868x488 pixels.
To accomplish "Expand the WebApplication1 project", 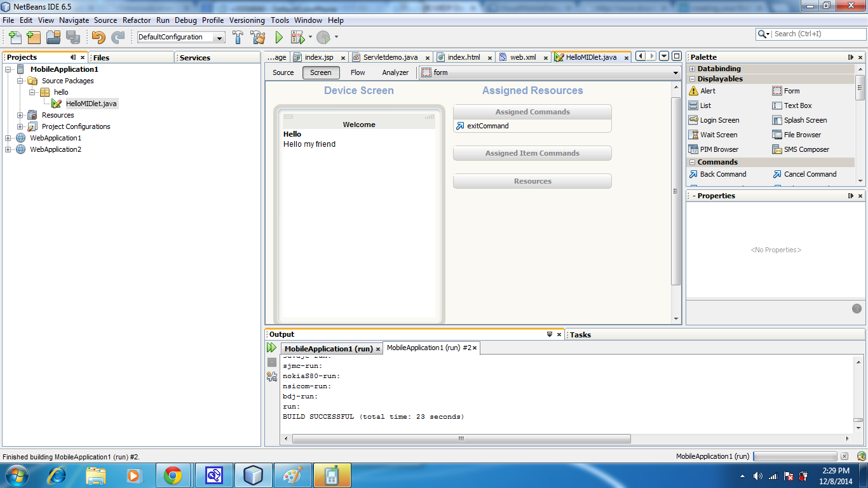I will tap(8, 138).
